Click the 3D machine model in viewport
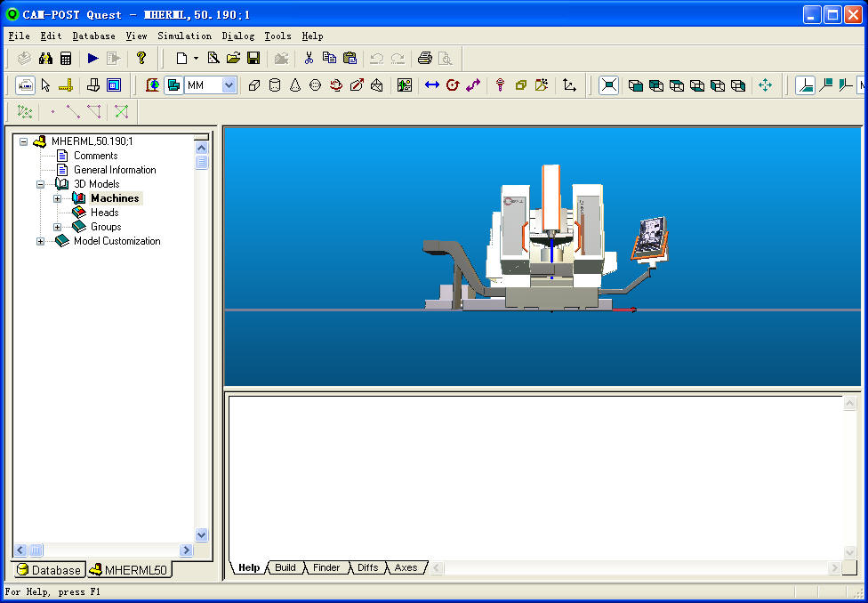This screenshot has height=603, width=868. coord(546,240)
